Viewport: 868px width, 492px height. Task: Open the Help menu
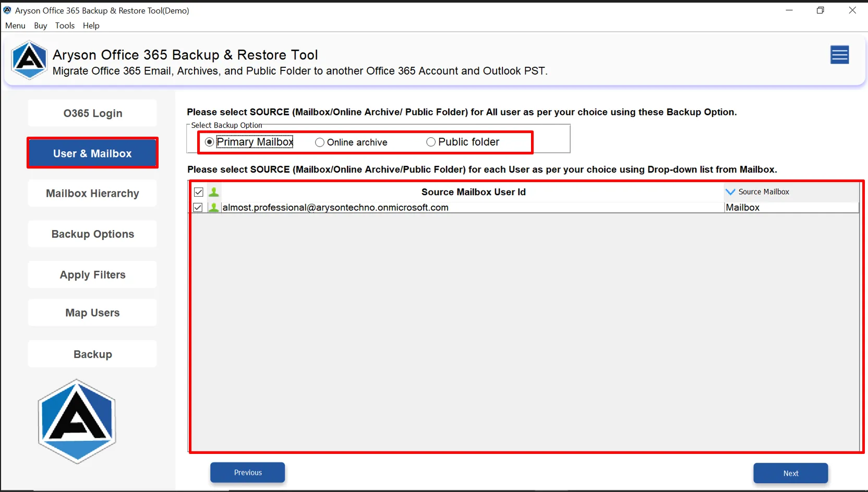click(91, 25)
